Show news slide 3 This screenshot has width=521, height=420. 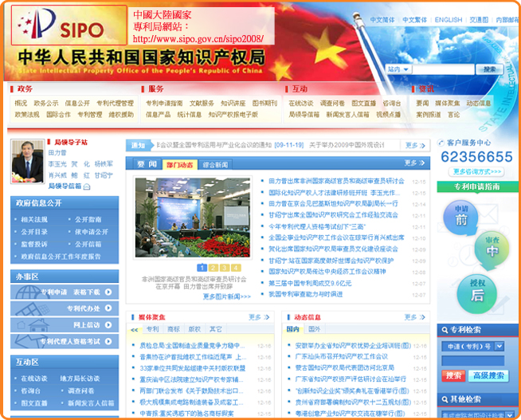[x=225, y=268]
